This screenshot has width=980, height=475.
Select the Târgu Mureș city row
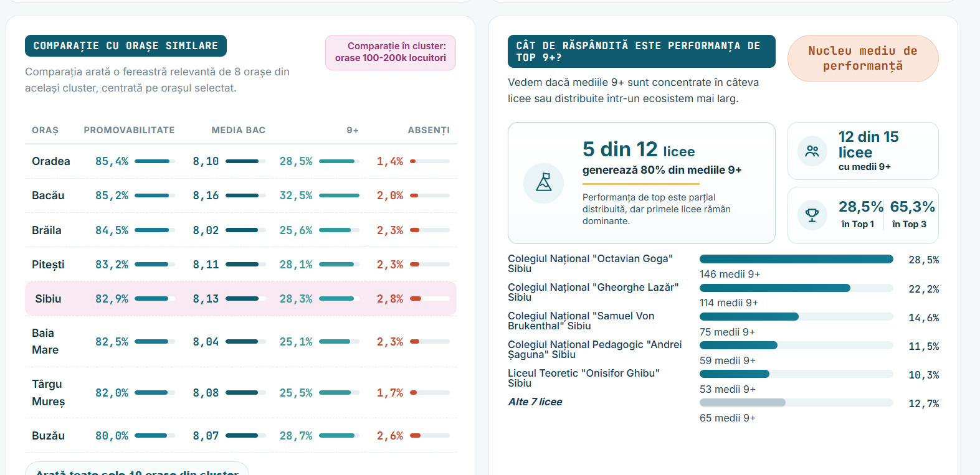pos(240,393)
